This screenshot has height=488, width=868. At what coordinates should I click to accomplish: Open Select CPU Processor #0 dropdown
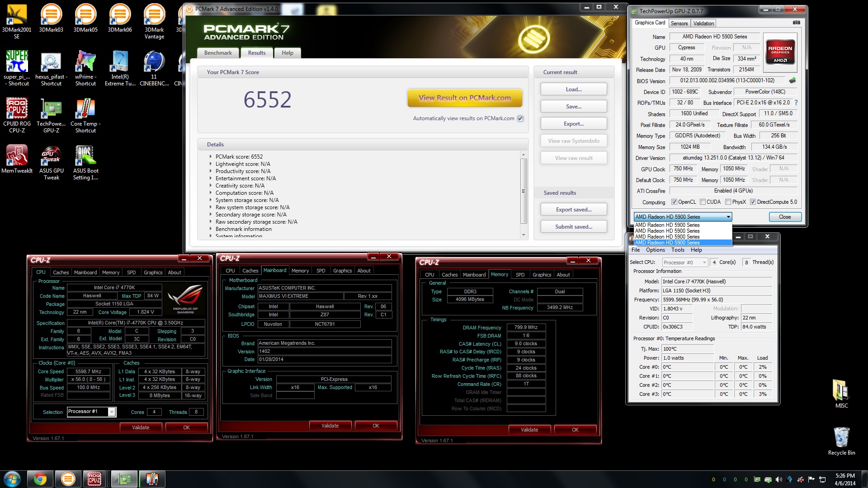pos(685,263)
